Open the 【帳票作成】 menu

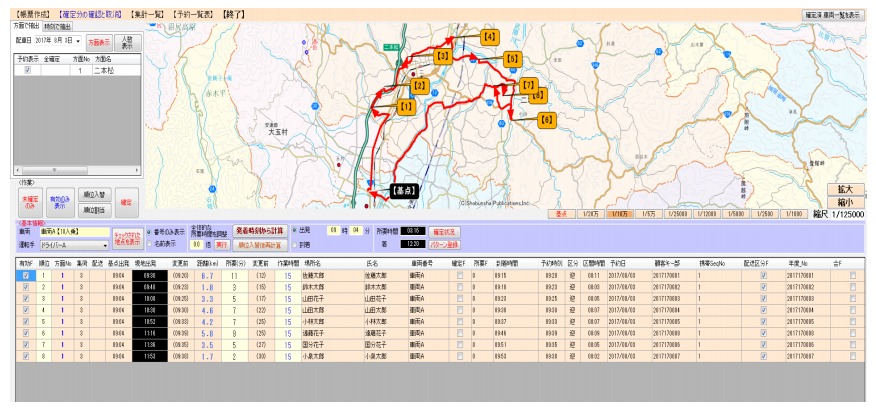tap(32, 14)
